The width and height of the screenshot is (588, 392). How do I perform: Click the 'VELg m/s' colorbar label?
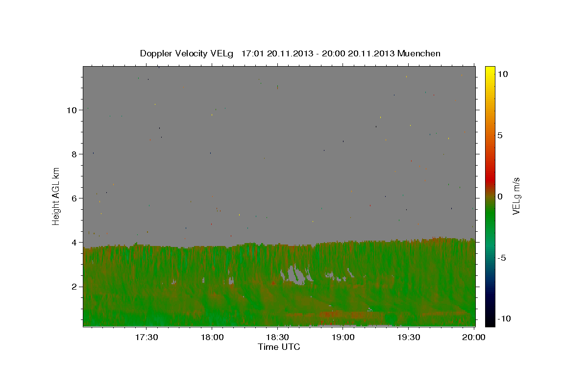tap(516, 196)
